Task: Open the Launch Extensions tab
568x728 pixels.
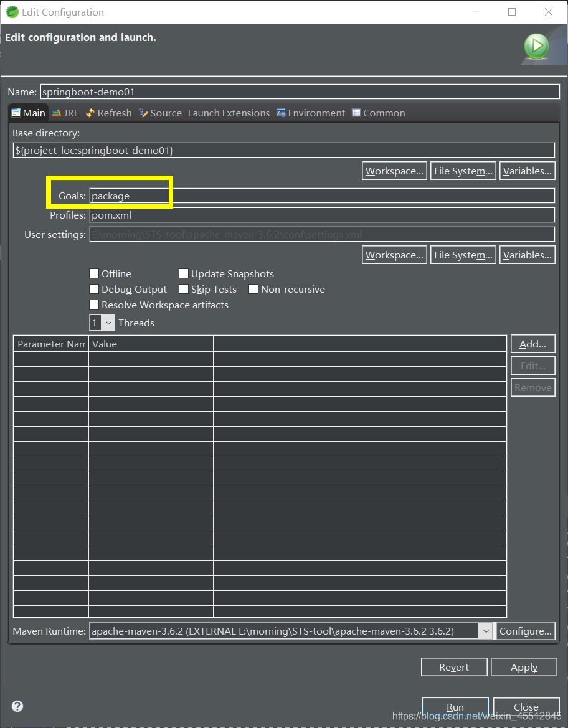Action: pos(229,113)
